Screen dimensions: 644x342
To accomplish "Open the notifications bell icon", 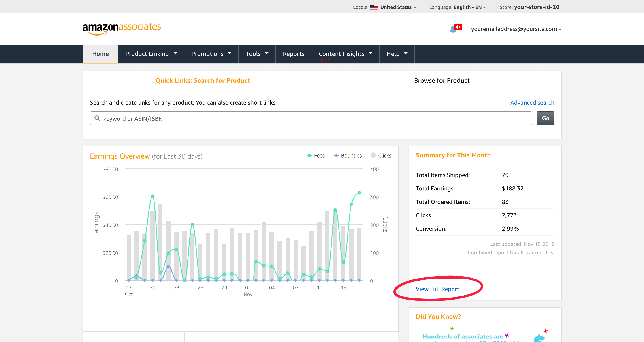I will (x=453, y=30).
